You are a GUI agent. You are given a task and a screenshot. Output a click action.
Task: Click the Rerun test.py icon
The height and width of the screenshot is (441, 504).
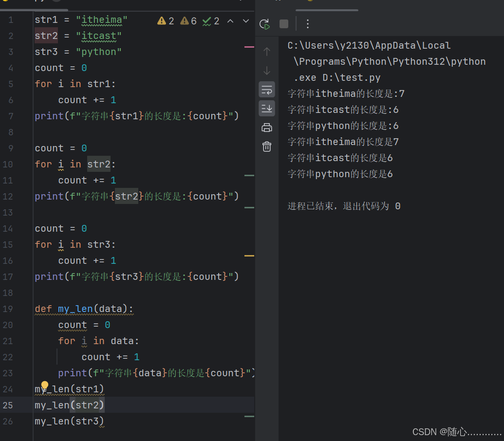click(x=264, y=24)
